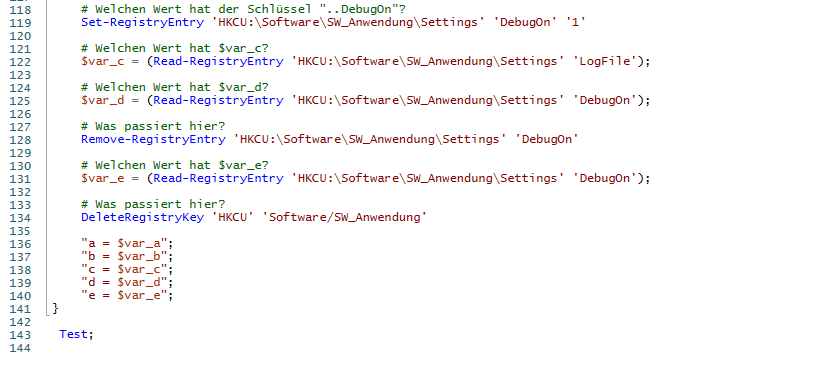The image size is (829, 365).
Task: Click the 'DebugOn' string on line 119
Action: [x=526, y=23]
